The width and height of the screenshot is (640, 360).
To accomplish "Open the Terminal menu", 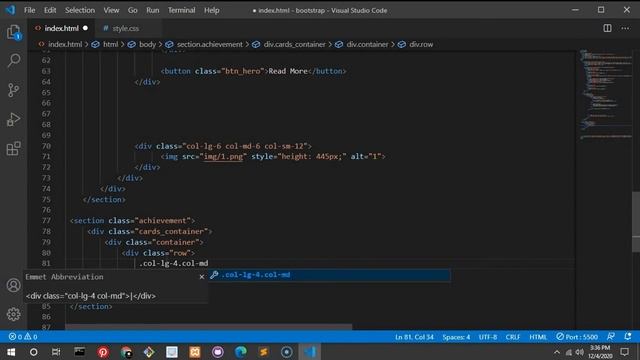I will (182, 10).
